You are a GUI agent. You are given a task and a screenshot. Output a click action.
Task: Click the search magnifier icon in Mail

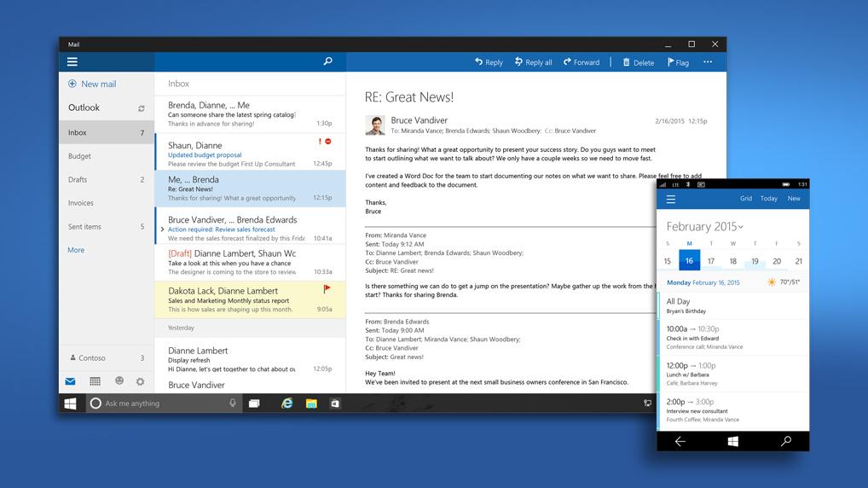coord(327,61)
